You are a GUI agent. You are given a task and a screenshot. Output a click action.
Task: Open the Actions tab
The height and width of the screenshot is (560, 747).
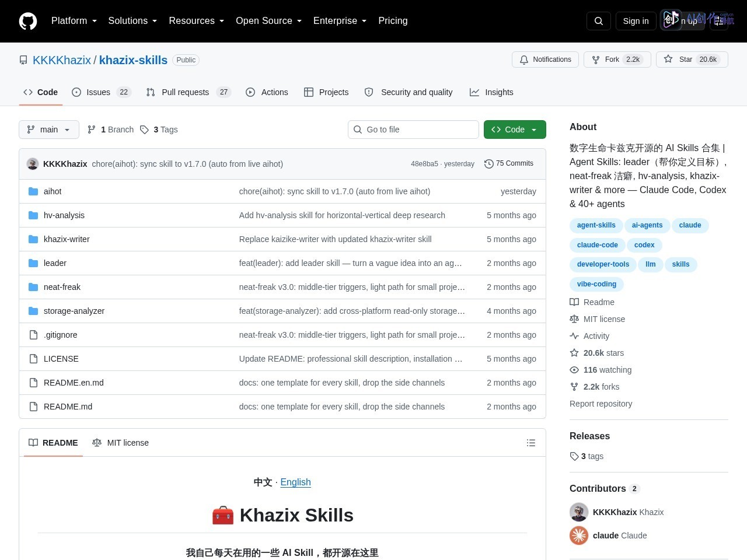click(267, 92)
